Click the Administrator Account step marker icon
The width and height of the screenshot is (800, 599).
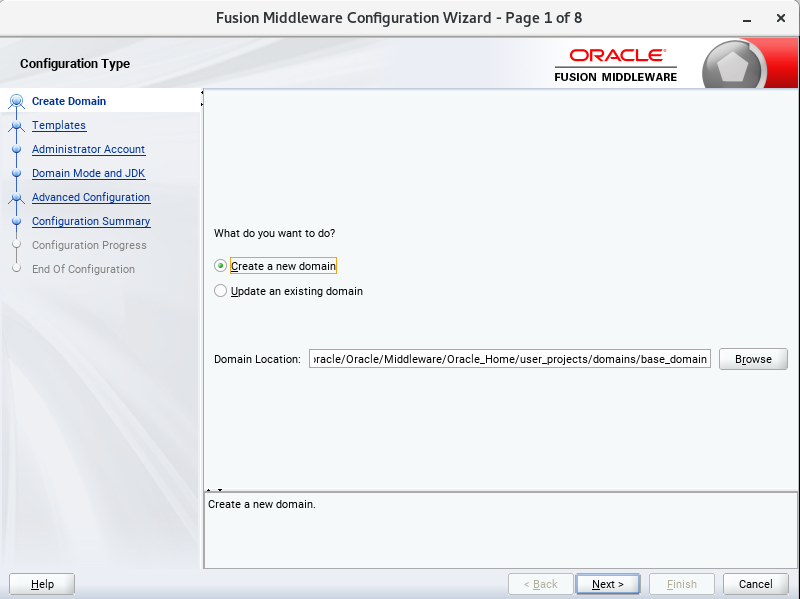[16, 149]
